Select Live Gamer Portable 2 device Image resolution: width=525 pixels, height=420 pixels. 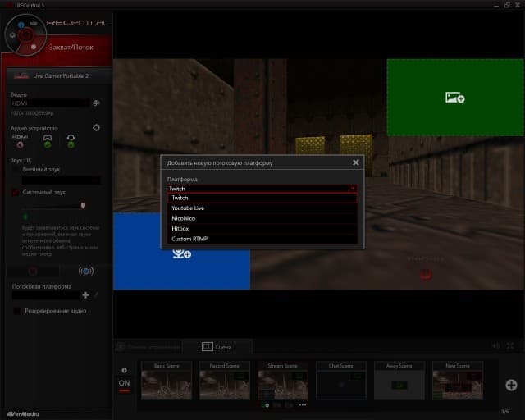click(59, 76)
